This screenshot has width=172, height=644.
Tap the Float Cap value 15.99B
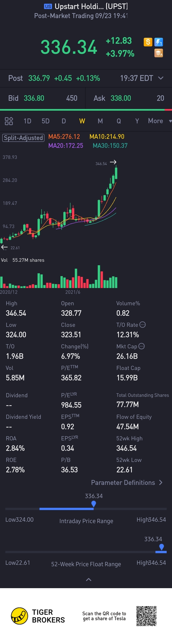(x=127, y=378)
